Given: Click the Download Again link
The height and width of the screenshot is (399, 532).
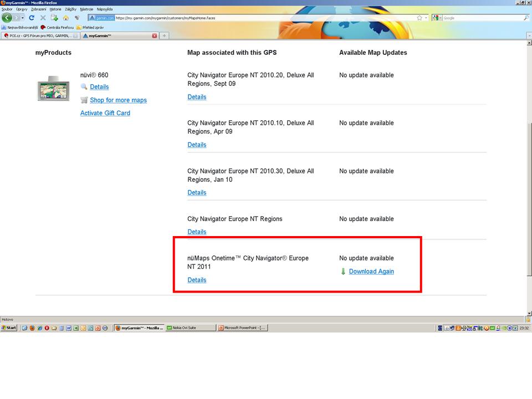Looking at the screenshot, I should tap(371, 272).
